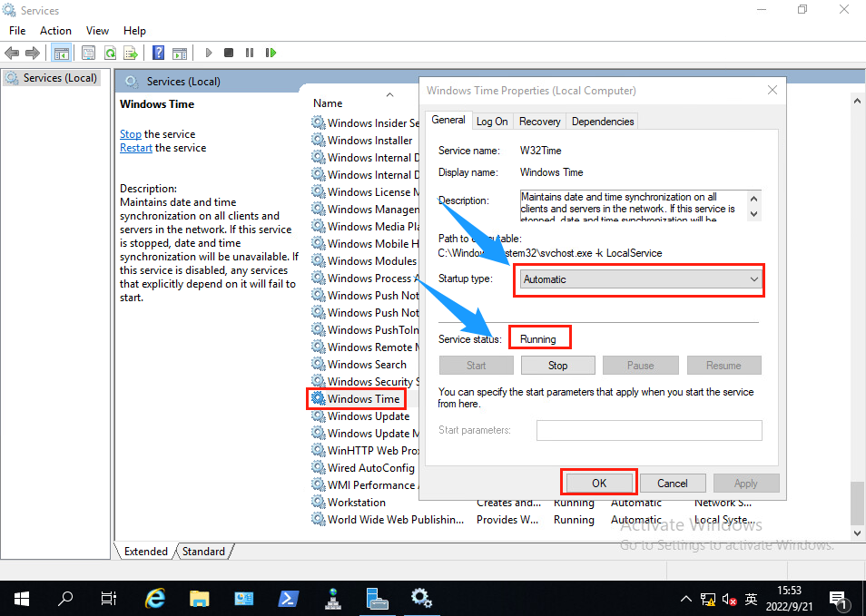Open the Startup type dropdown
This screenshot has width=866, height=616.
[x=639, y=279]
